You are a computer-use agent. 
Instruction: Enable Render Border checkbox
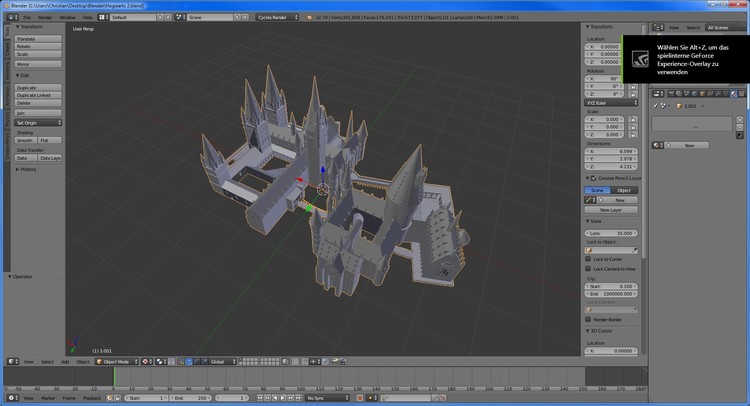588,319
